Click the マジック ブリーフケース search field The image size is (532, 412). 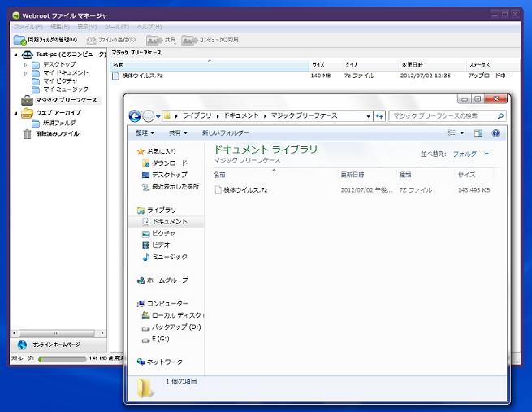coord(448,116)
